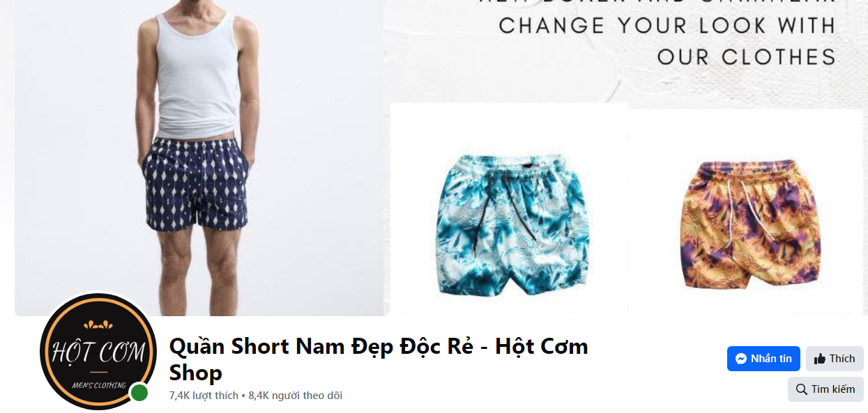Click the OUR CLOTHES text on cover

[746, 57]
